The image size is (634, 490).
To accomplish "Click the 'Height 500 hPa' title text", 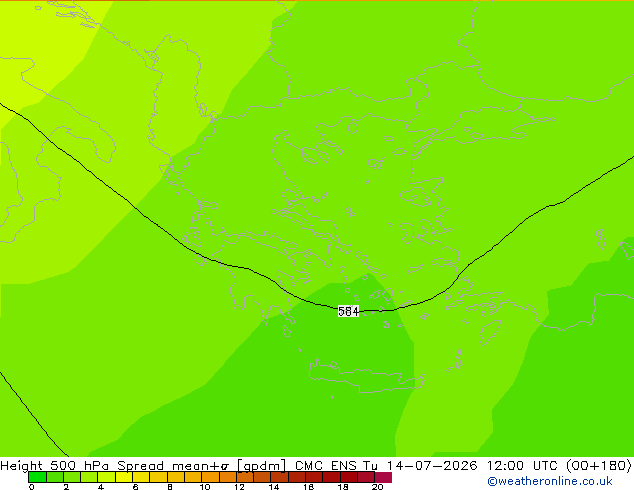I will [55, 465].
